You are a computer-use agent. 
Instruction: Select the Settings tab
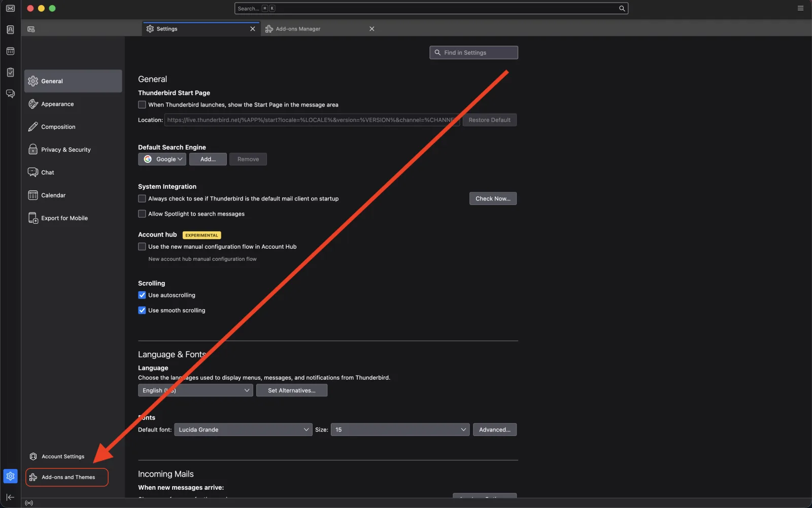[x=201, y=29]
